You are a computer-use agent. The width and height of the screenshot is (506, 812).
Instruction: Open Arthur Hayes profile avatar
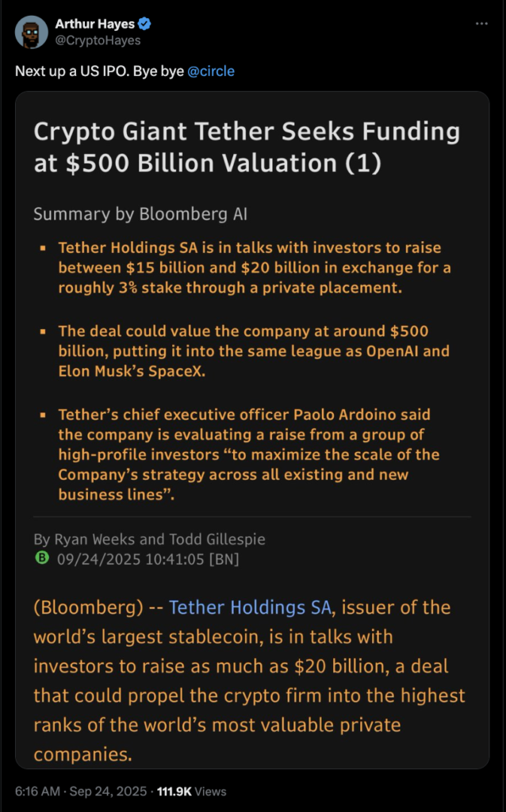[31, 32]
